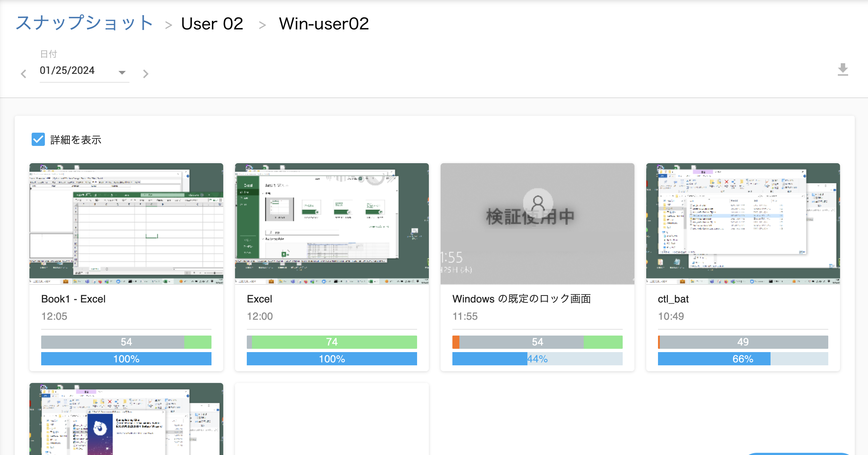Toggle the 詳細を表示 checkbox
The width and height of the screenshot is (868, 455).
(x=38, y=140)
